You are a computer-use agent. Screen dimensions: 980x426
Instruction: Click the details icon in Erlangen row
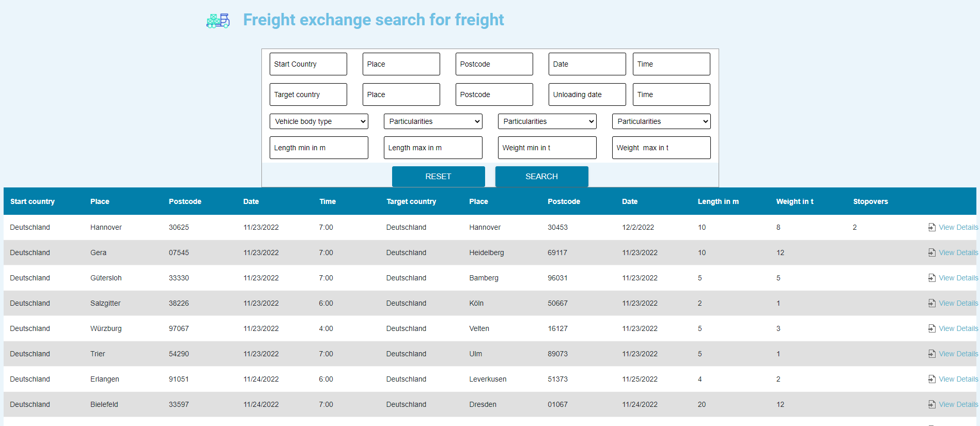tap(932, 379)
